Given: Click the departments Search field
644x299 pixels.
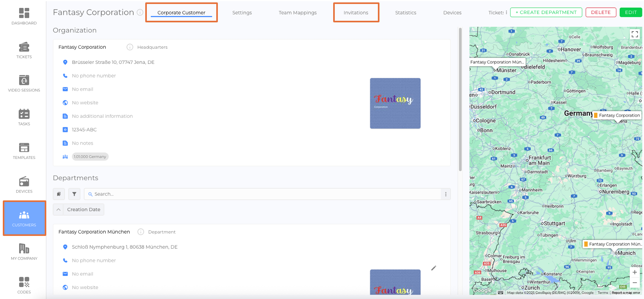Looking at the screenshot, I should point(263,194).
